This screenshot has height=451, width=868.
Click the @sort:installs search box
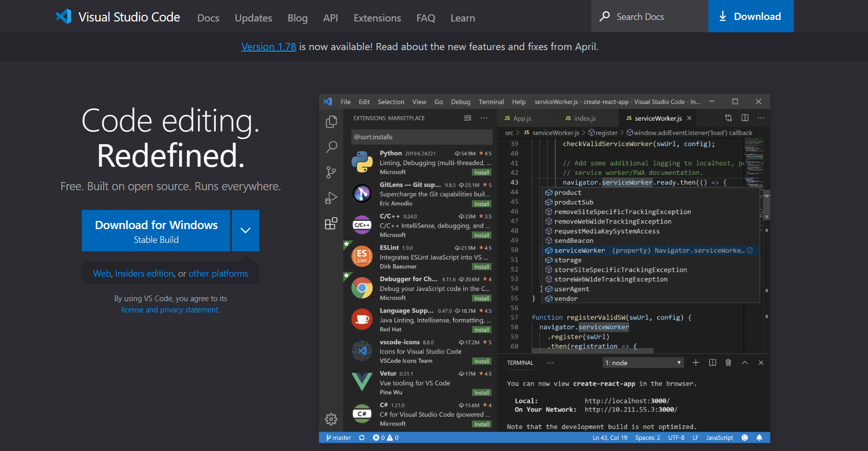[x=421, y=137]
